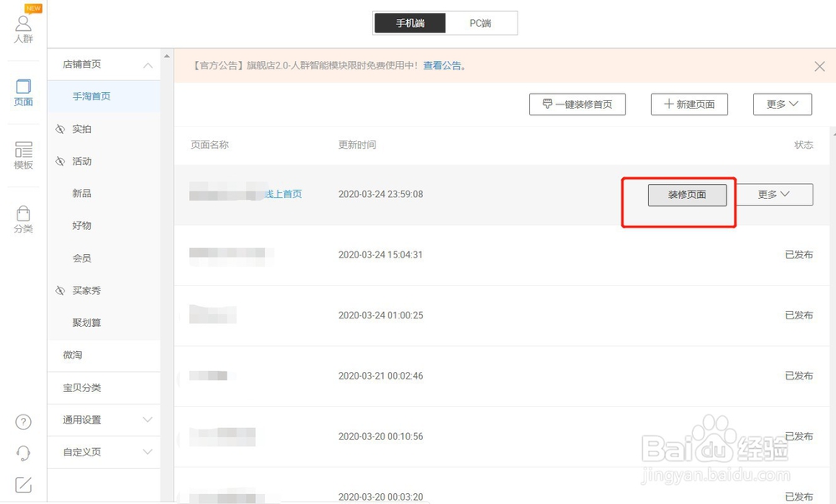Switch to the 手机端 tab

(x=410, y=23)
